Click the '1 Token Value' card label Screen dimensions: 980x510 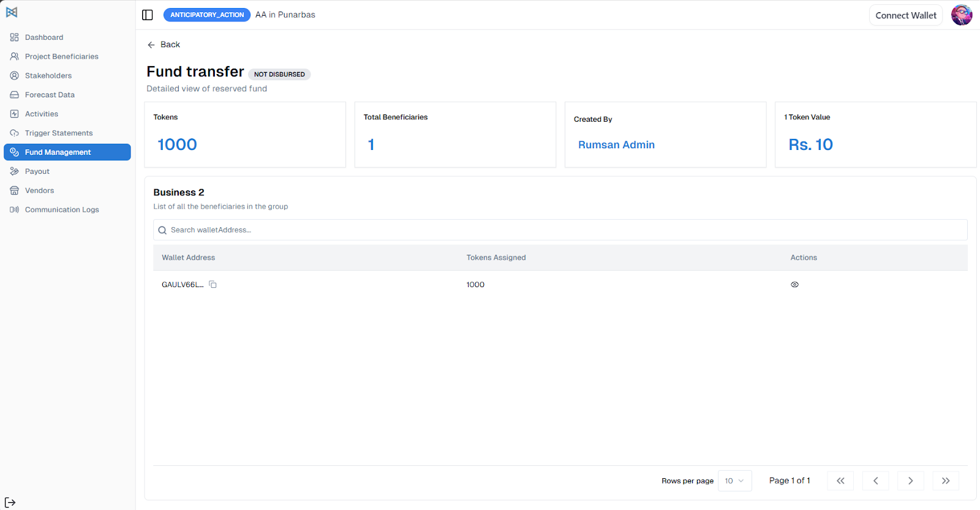coord(807,117)
